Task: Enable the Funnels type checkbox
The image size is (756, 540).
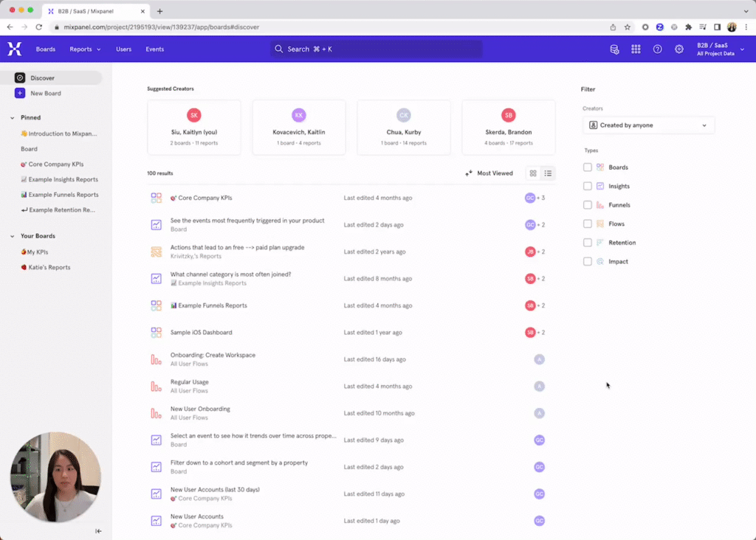Action: [x=587, y=205]
